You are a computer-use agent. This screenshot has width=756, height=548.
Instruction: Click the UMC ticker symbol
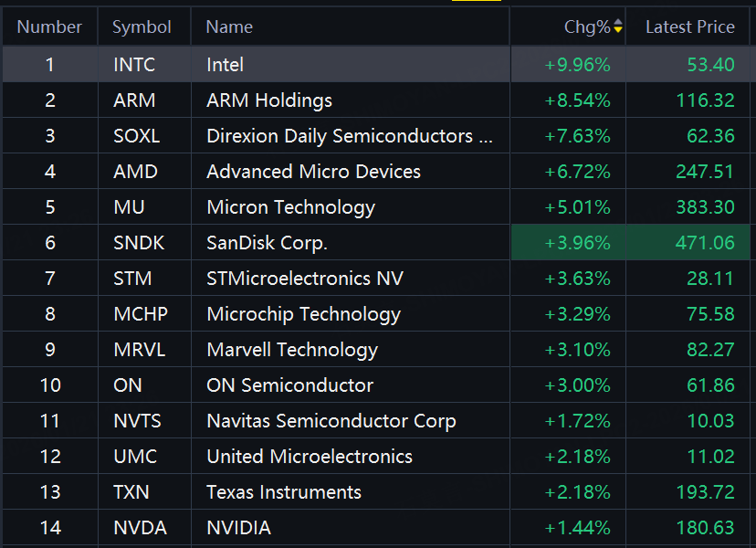click(135, 457)
